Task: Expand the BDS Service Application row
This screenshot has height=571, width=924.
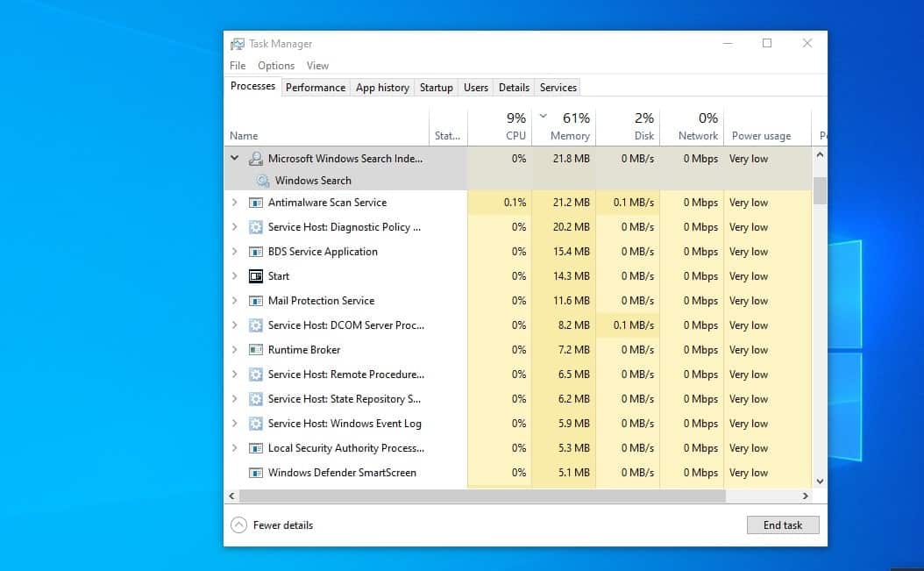Action: [x=235, y=251]
